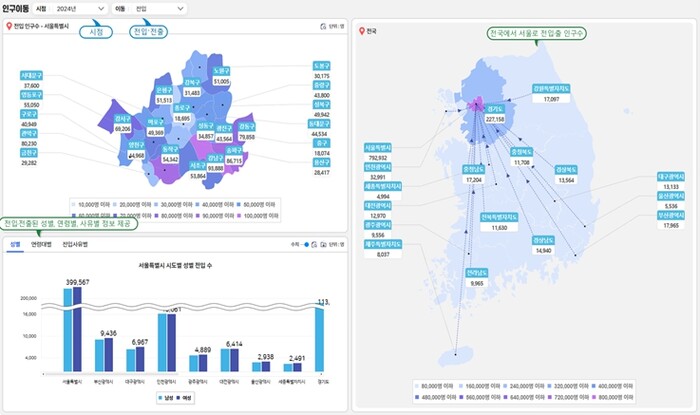Click the 경기도 label on the national map

(494, 110)
